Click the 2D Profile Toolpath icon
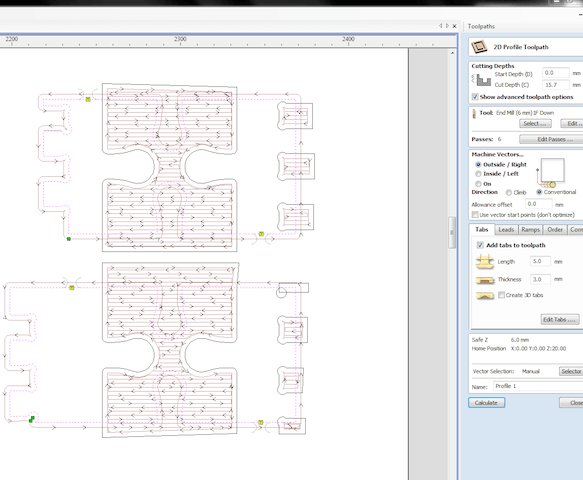Image resolution: width=583 pixels, height=480 pixels. point(479,47)
